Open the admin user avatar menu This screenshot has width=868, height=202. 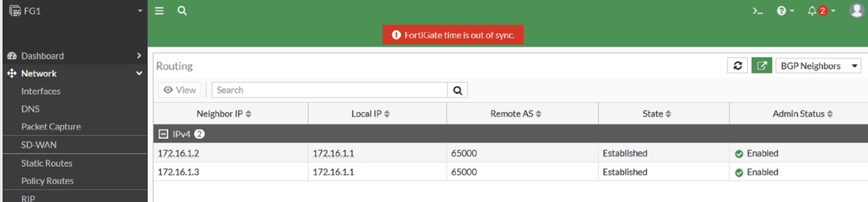[x=857, y=10]
